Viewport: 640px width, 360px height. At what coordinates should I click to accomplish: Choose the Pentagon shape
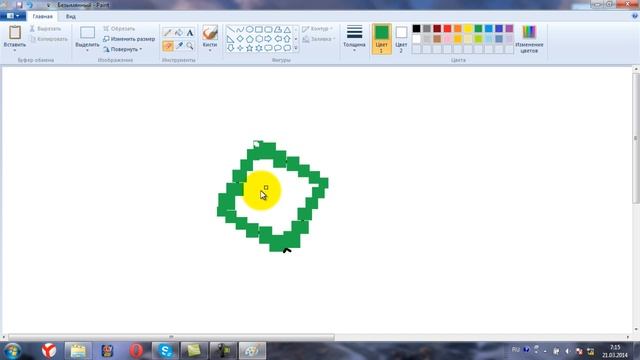(x=249, y=39)
